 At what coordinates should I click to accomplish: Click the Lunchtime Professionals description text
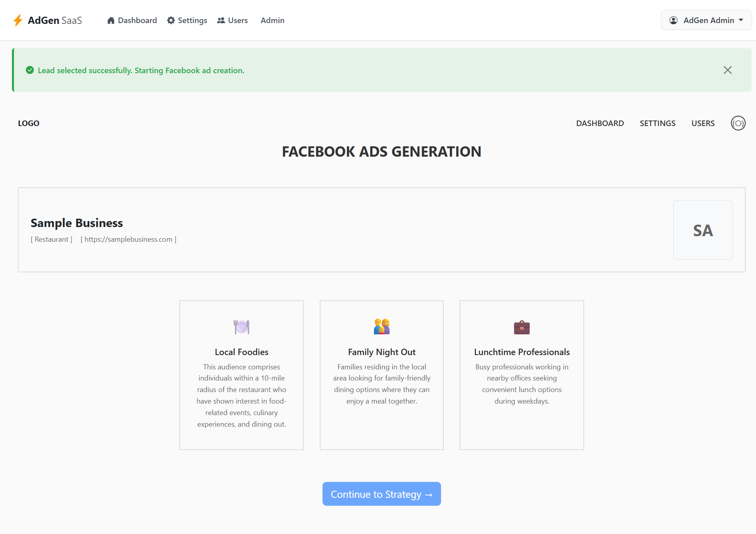[522, 384]
